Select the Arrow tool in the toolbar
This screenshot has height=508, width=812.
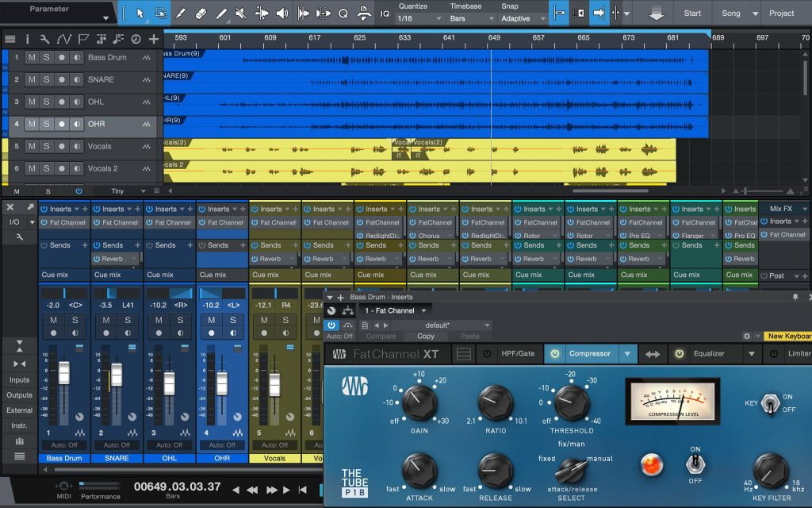click(140, 13)
